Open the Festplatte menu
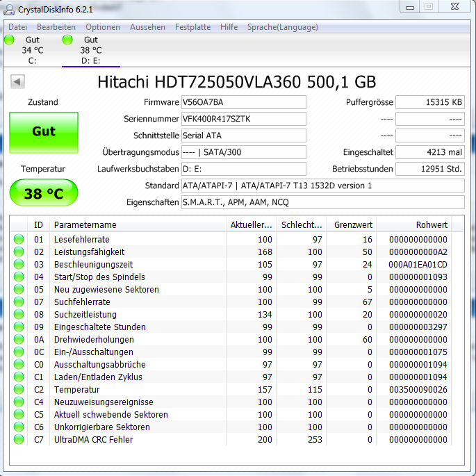Image resolution: width=476 pixels, height=476 pixels. point(192,27)
